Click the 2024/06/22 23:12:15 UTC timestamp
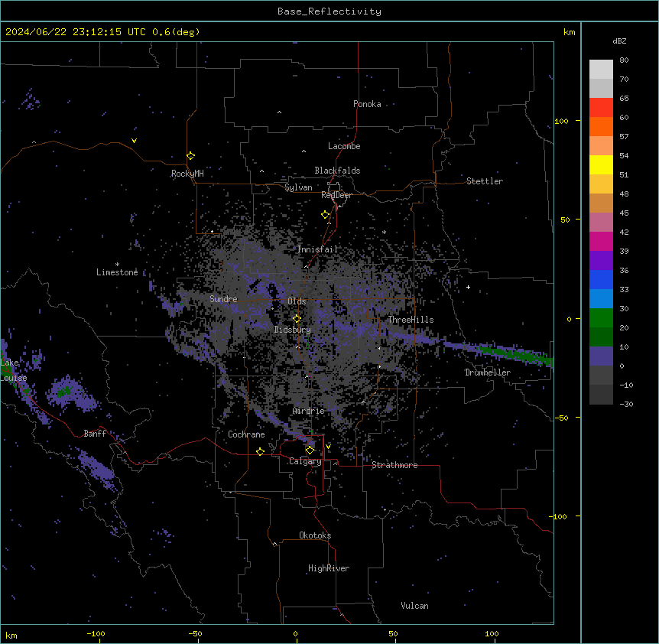The height and width of the screenshot is (644, 659). pyautogui.click(x=76, y=32)
